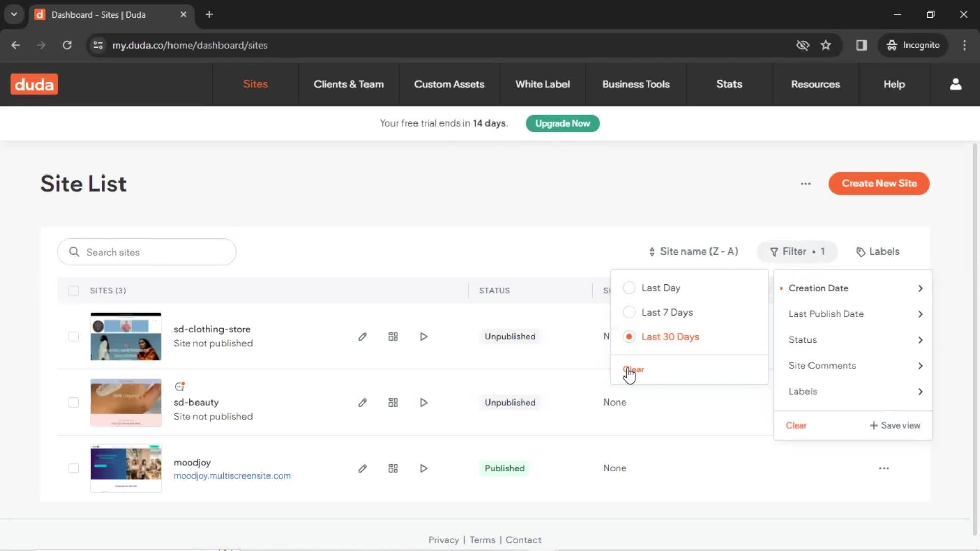Open the site overview grid for sd-clothing-store
Screen dimensions: 980x551
click(x=393, y=337)
